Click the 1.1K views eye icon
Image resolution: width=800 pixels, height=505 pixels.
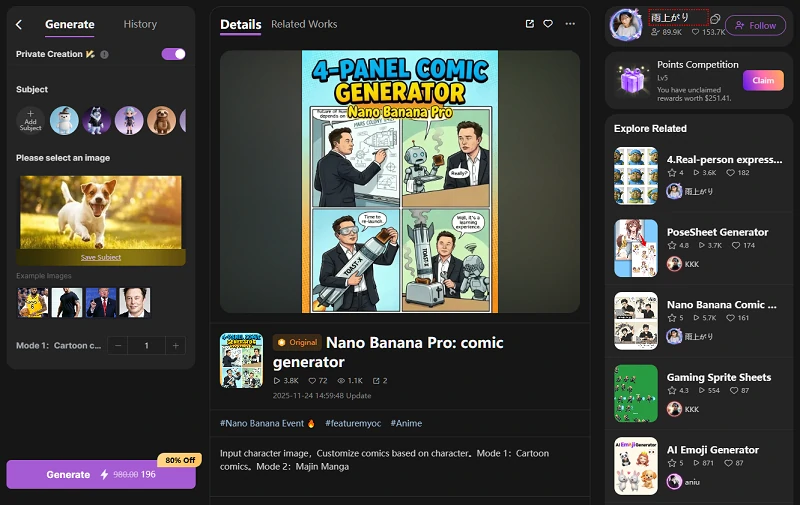click(x=341, y=381)
